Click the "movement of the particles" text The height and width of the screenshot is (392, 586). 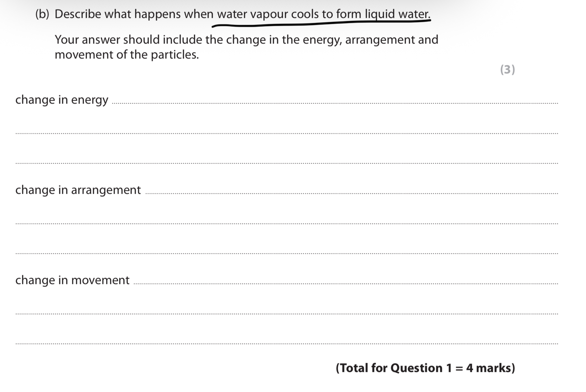tap(127, 55)
